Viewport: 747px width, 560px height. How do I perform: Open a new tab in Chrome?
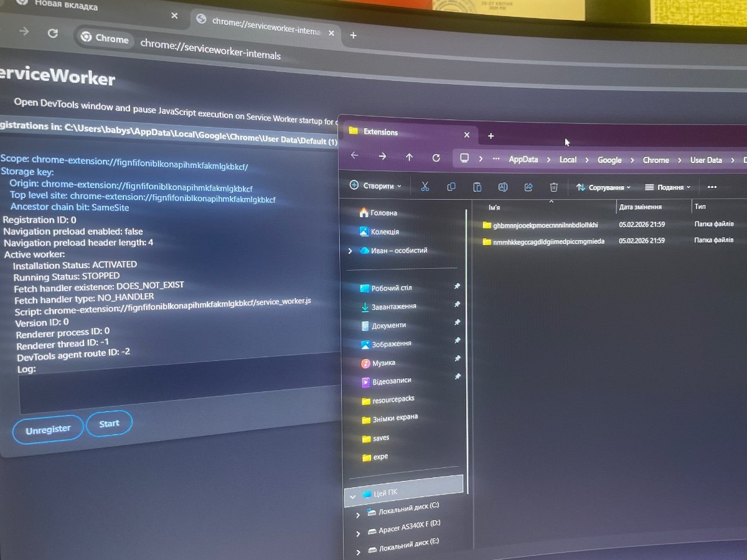tap(353, 35)
